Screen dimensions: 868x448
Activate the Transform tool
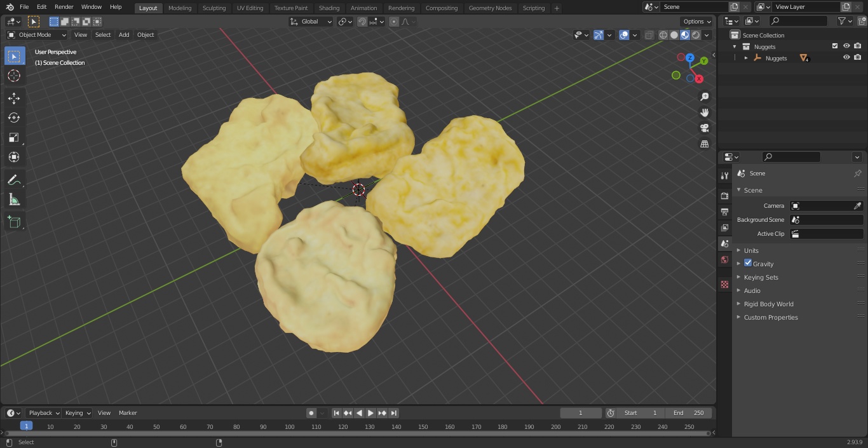14,157
